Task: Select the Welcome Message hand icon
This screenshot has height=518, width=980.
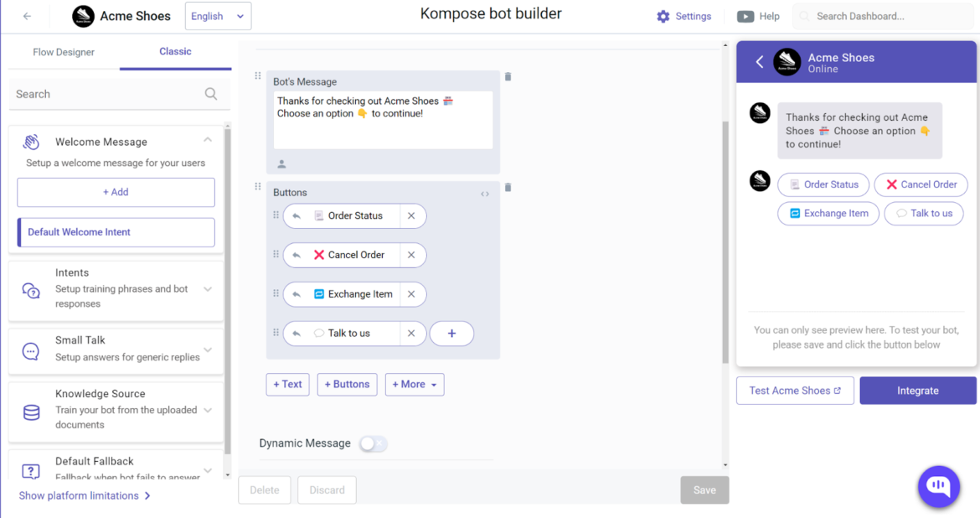Action: pos(31,141)
